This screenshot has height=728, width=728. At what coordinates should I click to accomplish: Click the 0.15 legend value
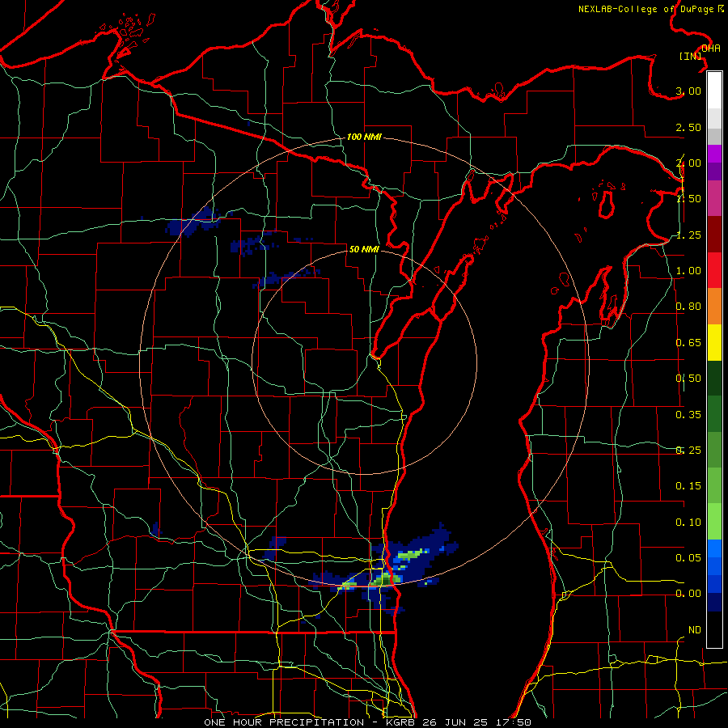(688, 486)
